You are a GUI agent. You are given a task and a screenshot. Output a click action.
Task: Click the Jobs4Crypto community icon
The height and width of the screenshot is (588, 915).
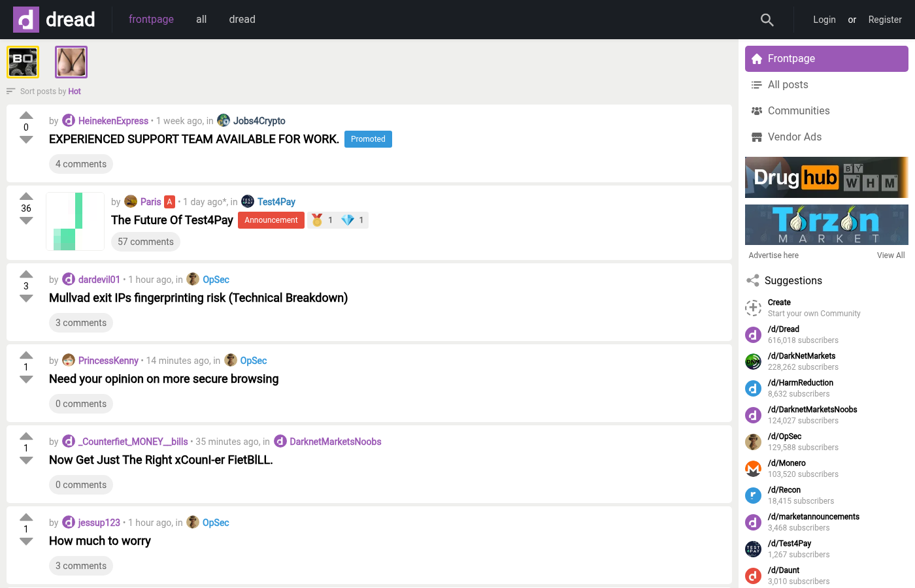click(224, 120)
